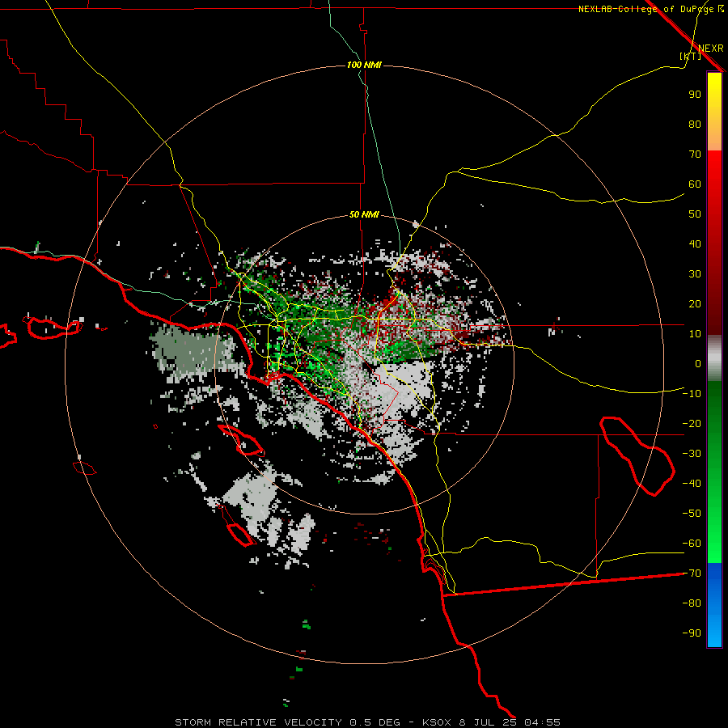
Task: Click the -60 value on velocity scale
Action: [x=692, y=544]
